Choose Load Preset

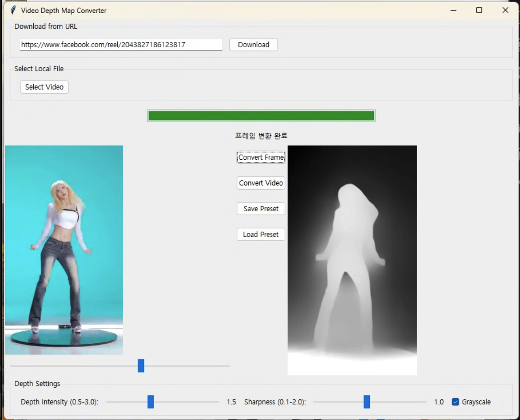tap(261, 234)
